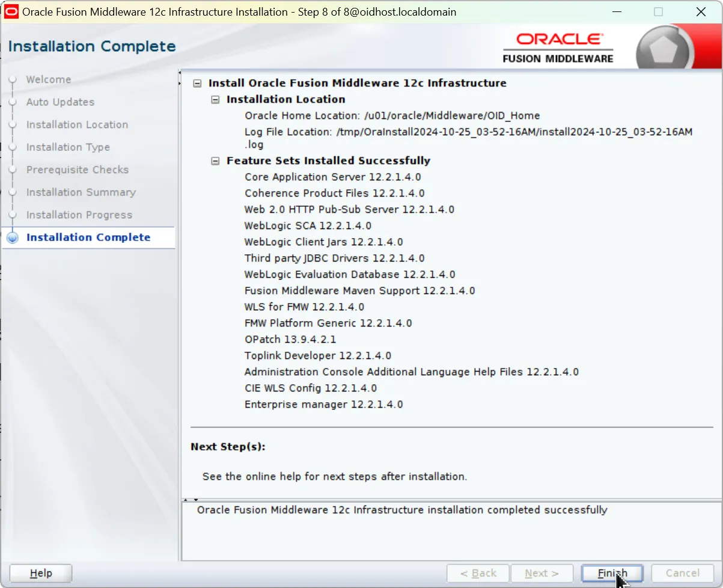Click the online help next steps text

pos(335,477)
